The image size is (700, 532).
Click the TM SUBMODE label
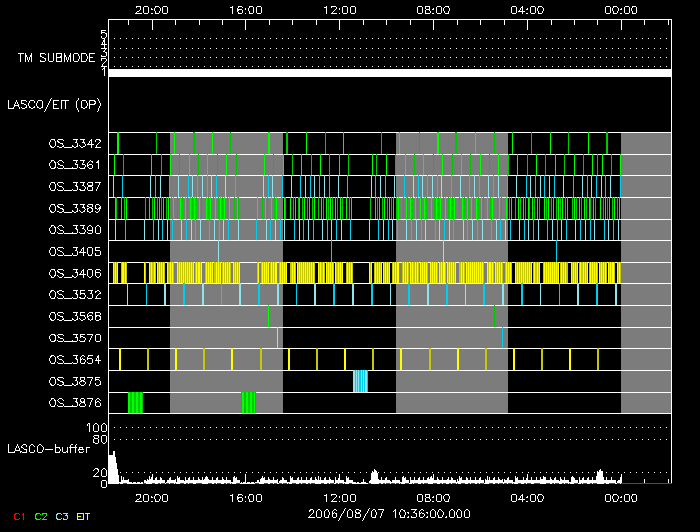[56, 58]
